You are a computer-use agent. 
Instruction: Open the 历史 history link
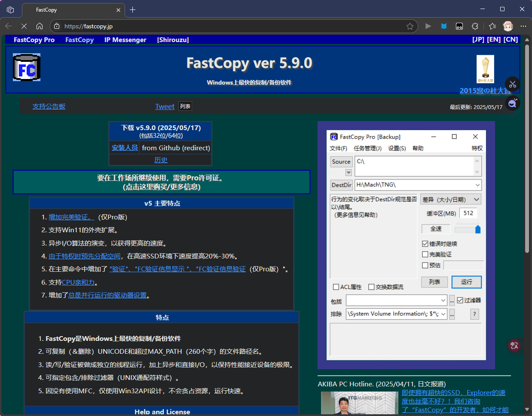point(161,160)
